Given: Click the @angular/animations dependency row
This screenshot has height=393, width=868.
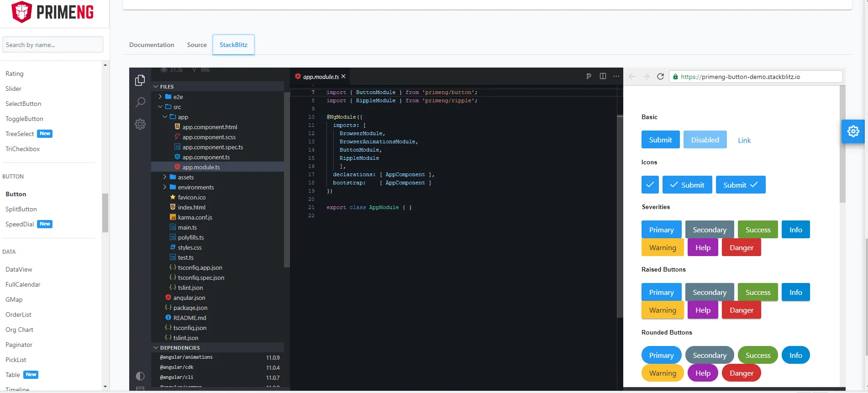Looking at the screenshot, I should click(218, 357).
